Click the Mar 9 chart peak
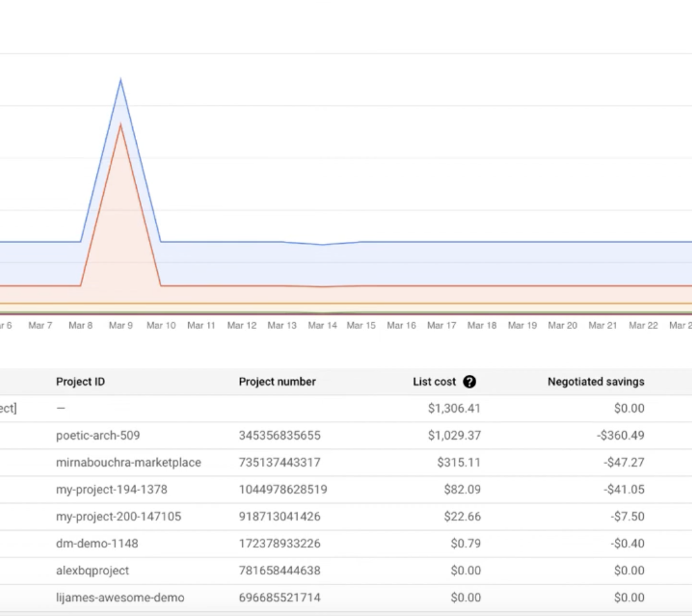 pos(120,78)
